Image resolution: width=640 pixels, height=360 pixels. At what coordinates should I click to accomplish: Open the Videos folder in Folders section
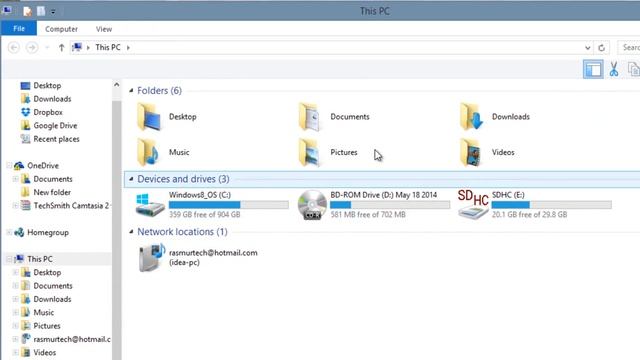point(487,152)
